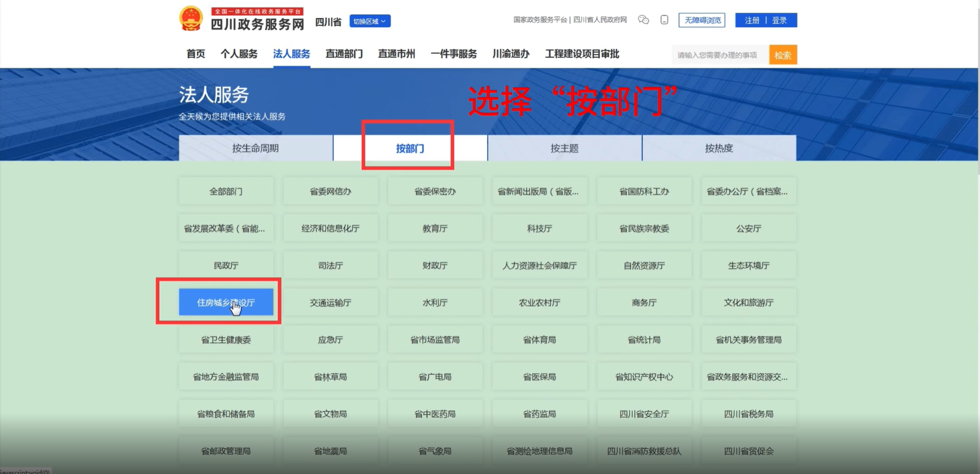980x474 pixels.
Task: Open 一件事服务 menu item
Action: 454,54
